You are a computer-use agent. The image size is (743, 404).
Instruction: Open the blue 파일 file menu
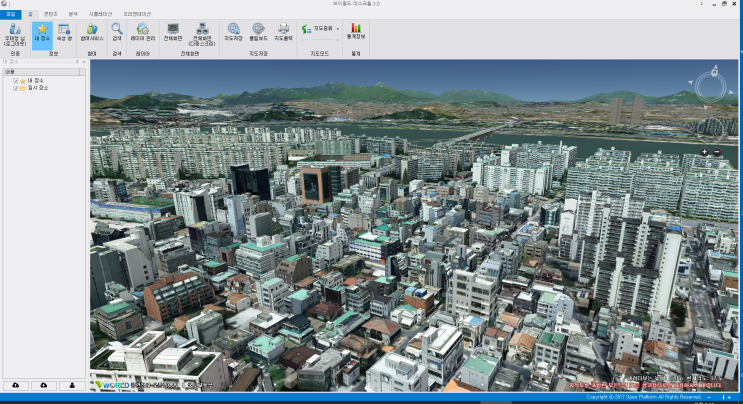tap(10, 14)
